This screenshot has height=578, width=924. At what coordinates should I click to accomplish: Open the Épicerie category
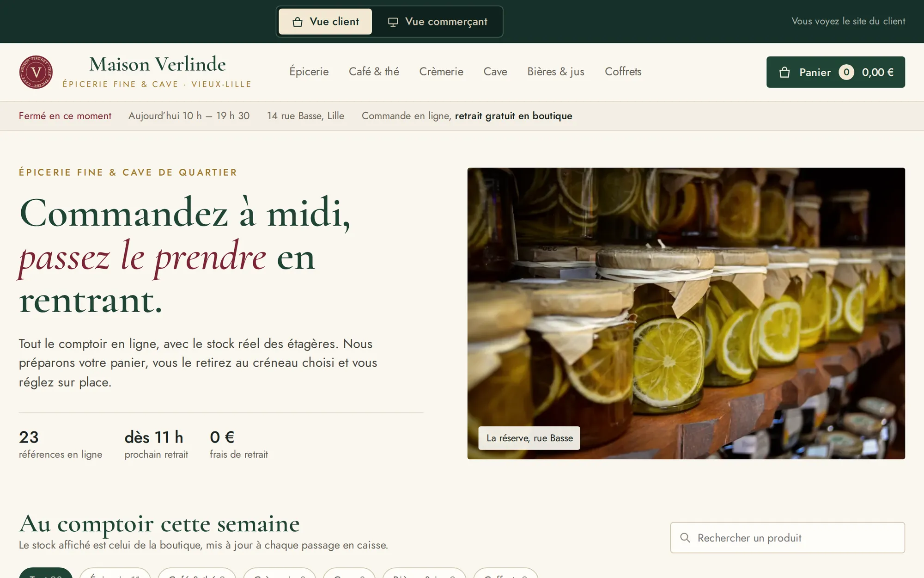click(x=309, y=72)
